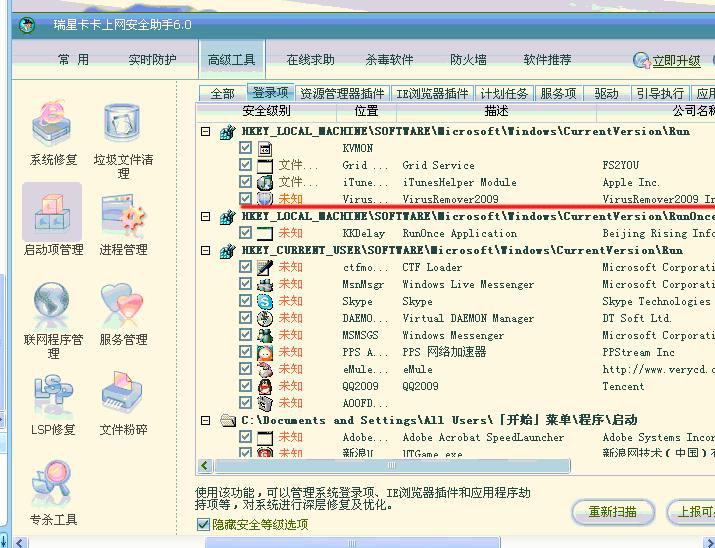Click the list scrollbar left arrow

205,465
